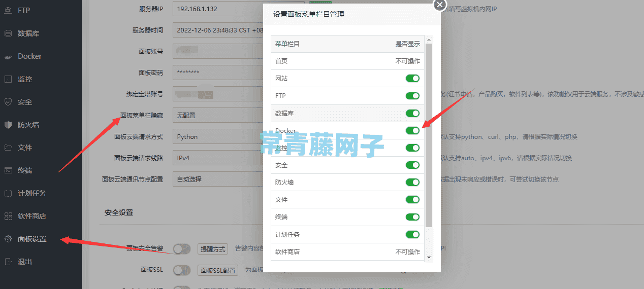Open the 软件商店 menu label in sidebar
644x289 pixels.
click(x=32, y=216)
